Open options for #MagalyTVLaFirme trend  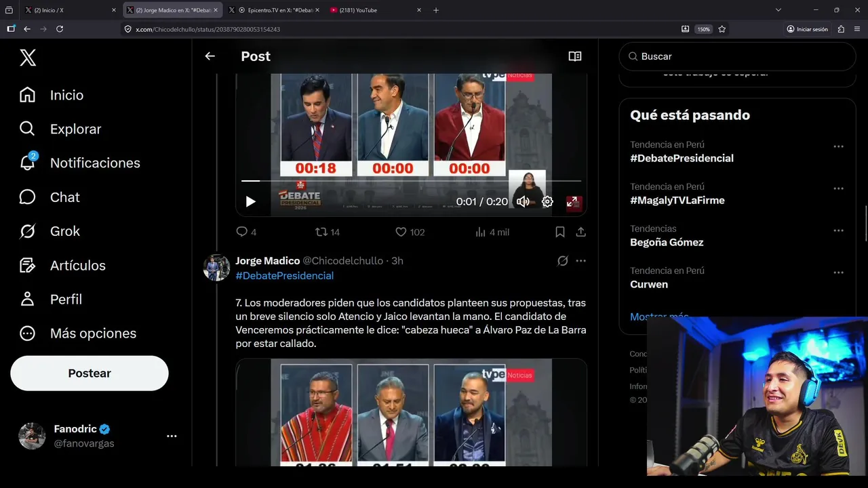click(839, 188)
